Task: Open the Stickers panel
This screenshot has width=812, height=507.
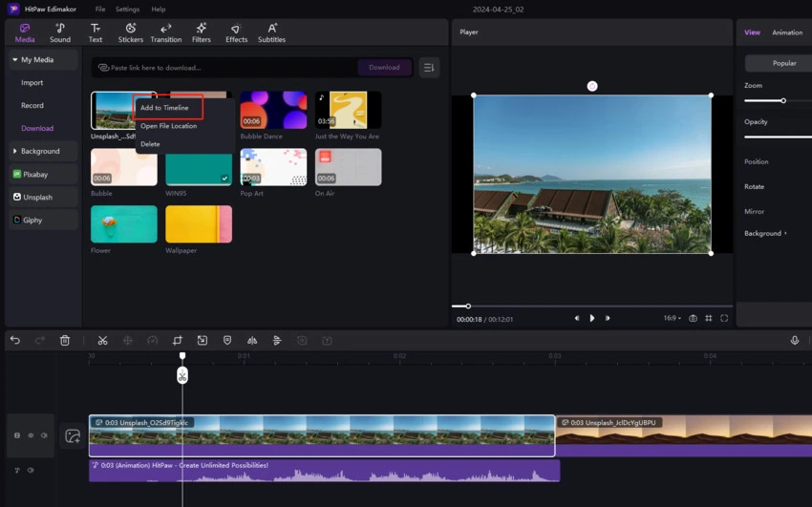Action: (130, 33)
